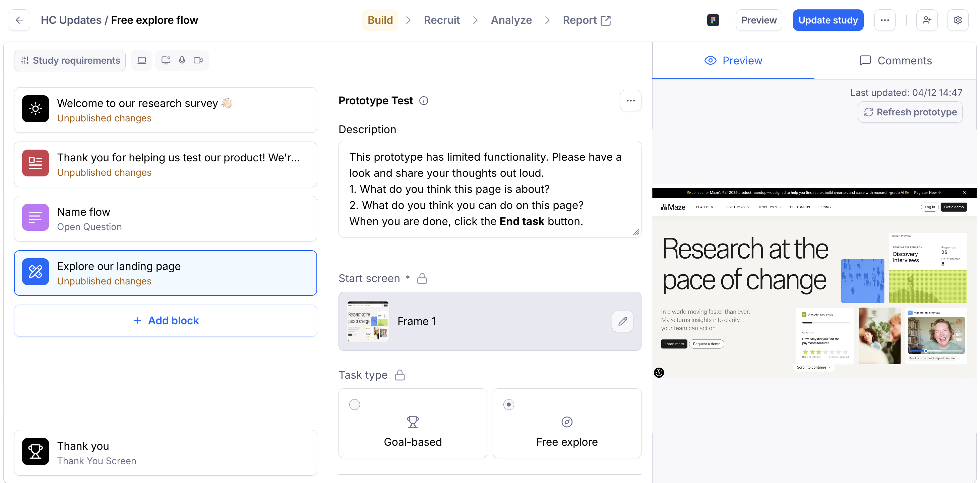This screenshot has height=483, width=980.
Task: Click Register Now in preview banner
Action: pyautogui.click(x=927, y=193)
